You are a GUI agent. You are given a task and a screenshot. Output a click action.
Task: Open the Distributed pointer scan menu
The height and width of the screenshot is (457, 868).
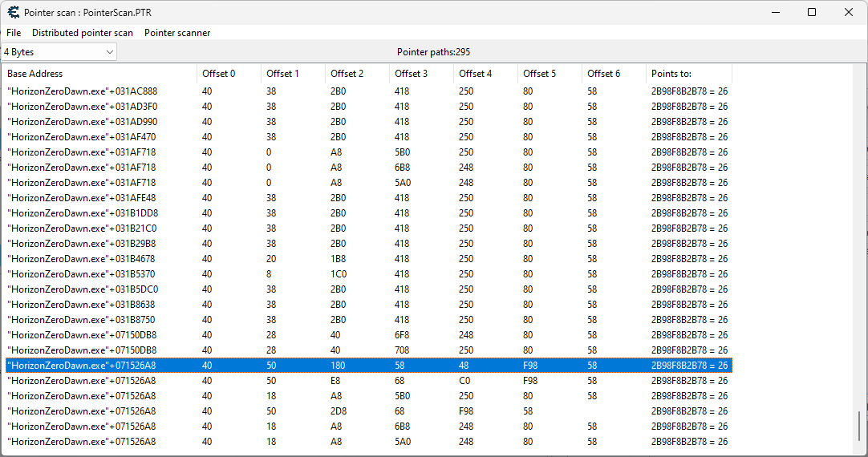[83, 33]
